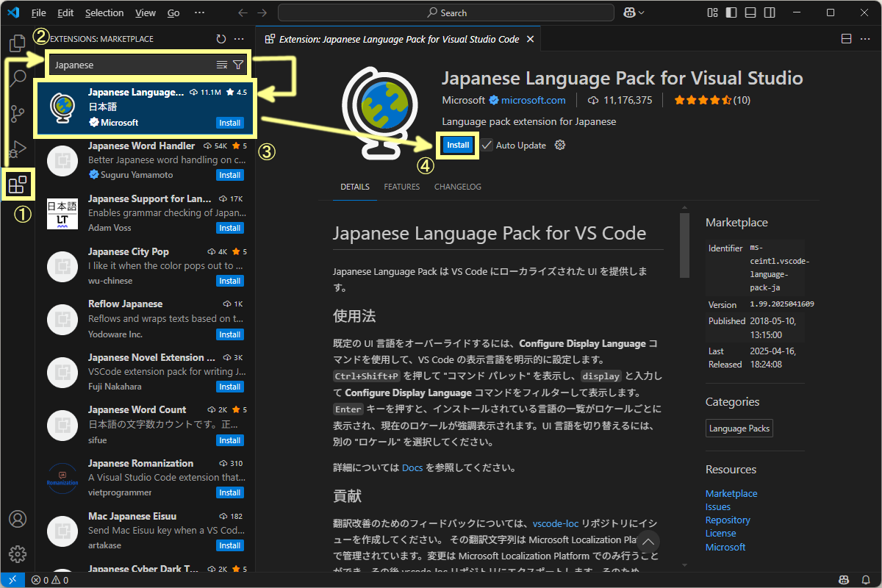
Task: Open the extension search filter icon
Action: tap(237, 65)
